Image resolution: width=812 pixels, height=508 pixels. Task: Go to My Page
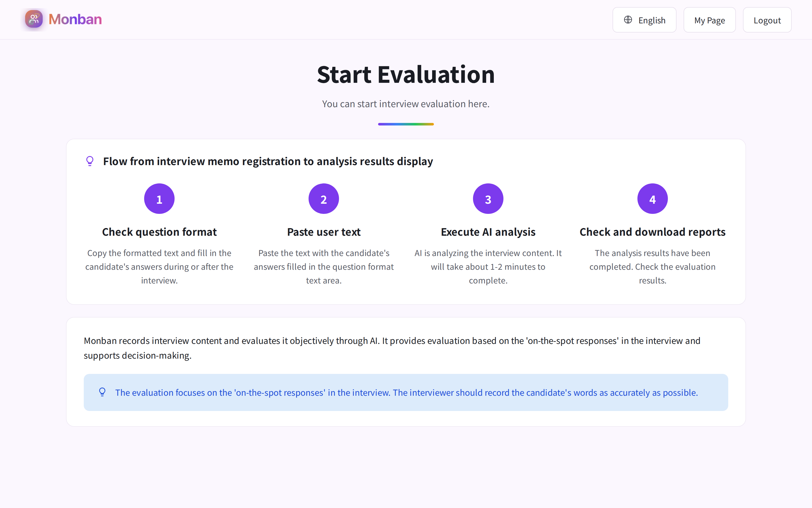(709, 20)
